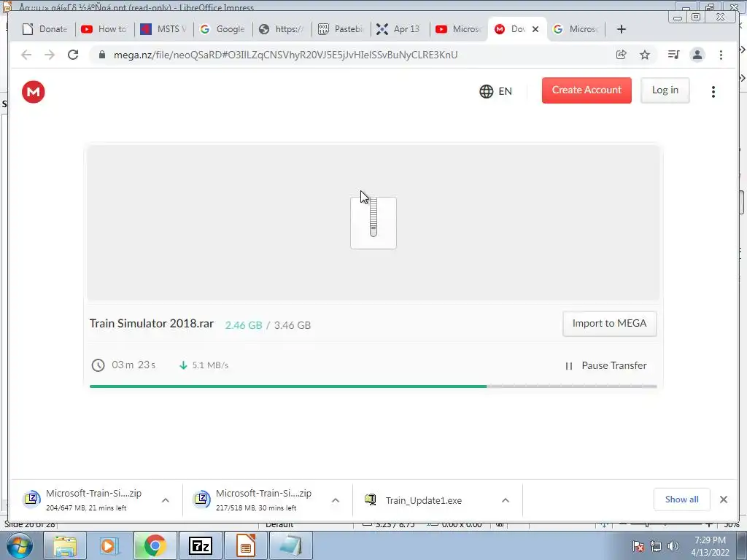Click the 2.46 GB downloaded size text
The width and height of the screenshot is (747, 560).
point(244,325)
